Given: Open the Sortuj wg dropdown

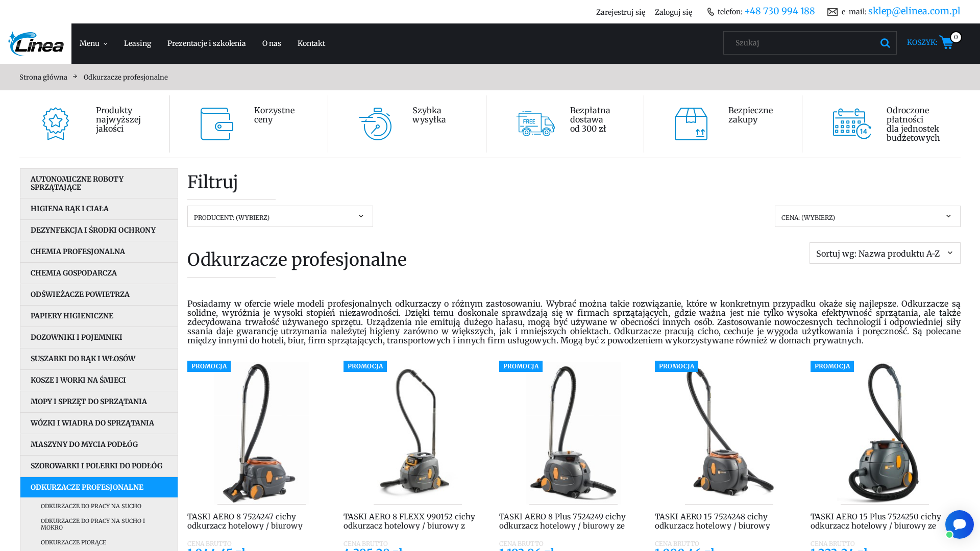Looking at the screenshot, I should pyautogui.click(x=885, y=253).
